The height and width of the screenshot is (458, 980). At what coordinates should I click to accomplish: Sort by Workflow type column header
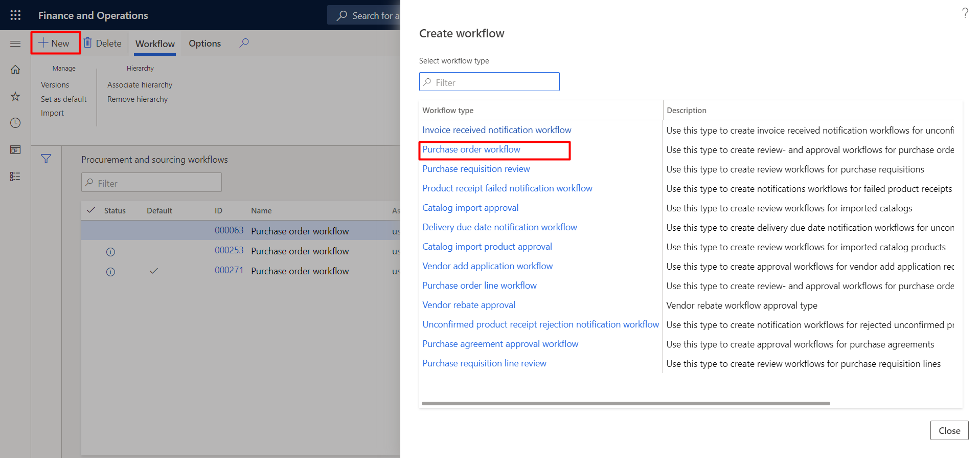pyautogui.click(x=448, y=110)
